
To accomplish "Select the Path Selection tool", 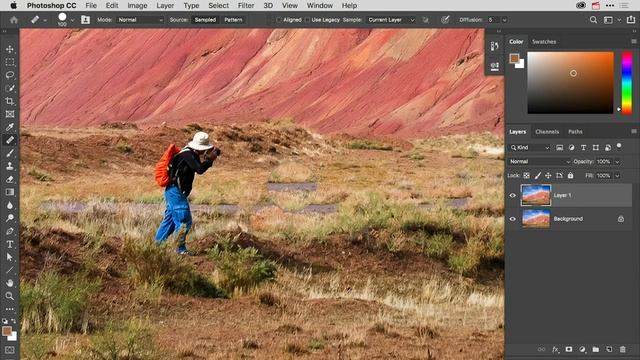I will pyautogui.click(x=10, y=257).
